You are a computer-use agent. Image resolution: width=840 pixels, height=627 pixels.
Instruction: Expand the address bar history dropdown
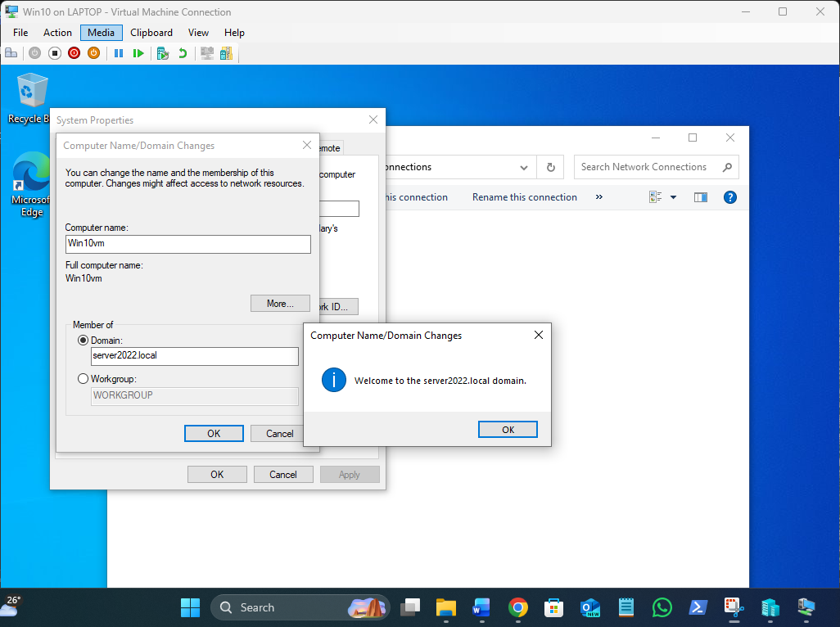coord(524,167)
